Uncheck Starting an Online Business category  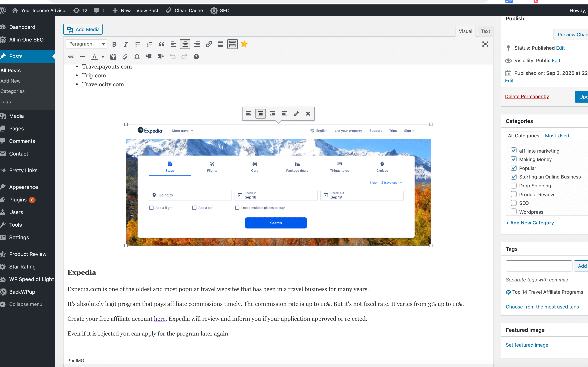514,177
